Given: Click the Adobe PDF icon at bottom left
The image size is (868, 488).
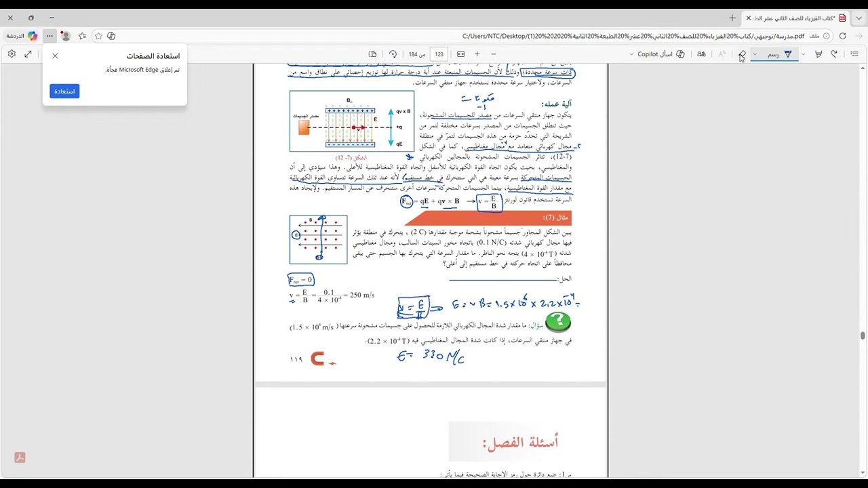Looking at the screenshot, I should tap(20, 457).
